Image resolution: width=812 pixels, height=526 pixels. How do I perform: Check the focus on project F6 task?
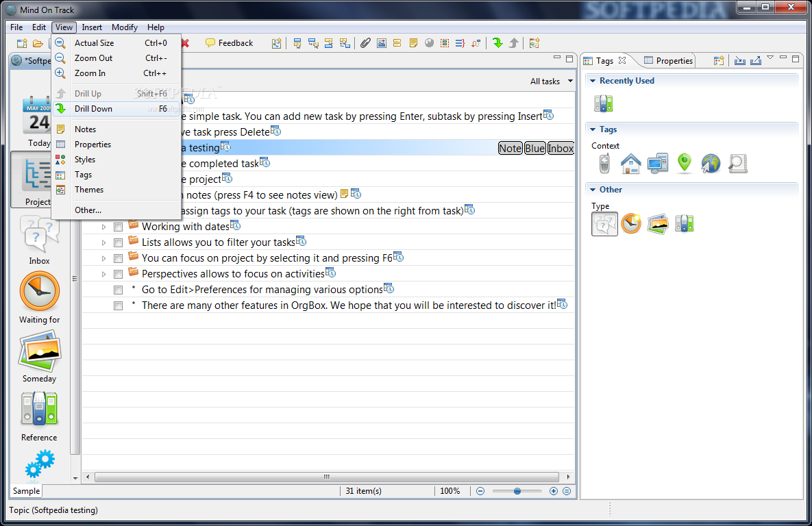click(118, 258)
